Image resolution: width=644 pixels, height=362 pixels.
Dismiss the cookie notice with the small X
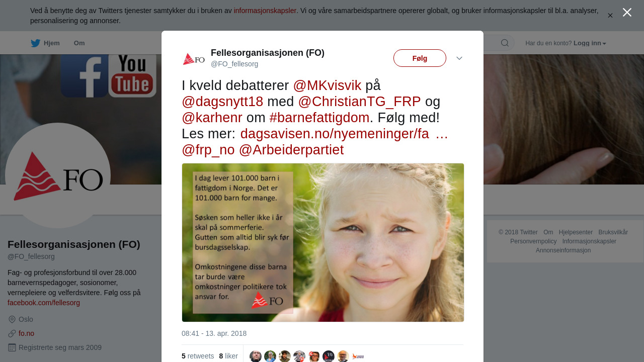click(610, 16)
